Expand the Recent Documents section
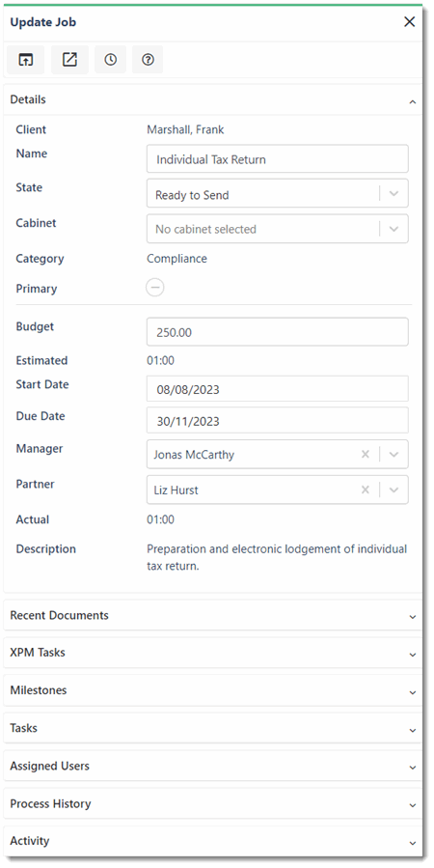 coord(213,616)
